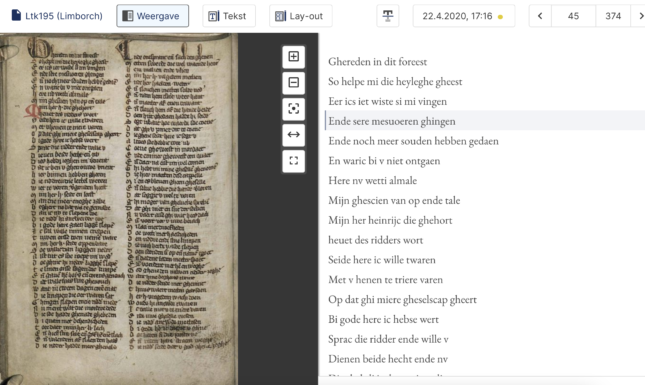The width and height of the screenshot is (645, 385).
Task: Select line 'Mijn ghescien van op ende tale'
Action: coord(394,200)
